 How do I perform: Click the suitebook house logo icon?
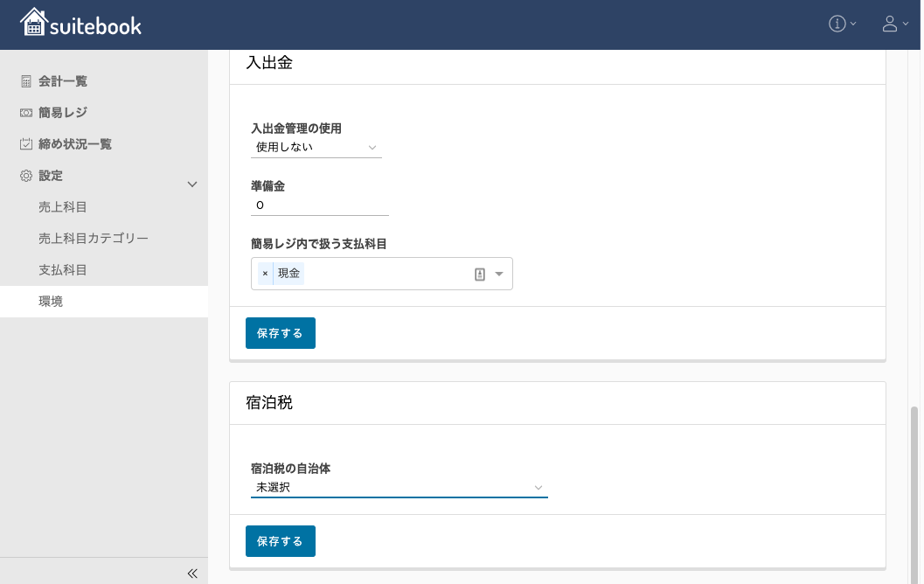33,23
